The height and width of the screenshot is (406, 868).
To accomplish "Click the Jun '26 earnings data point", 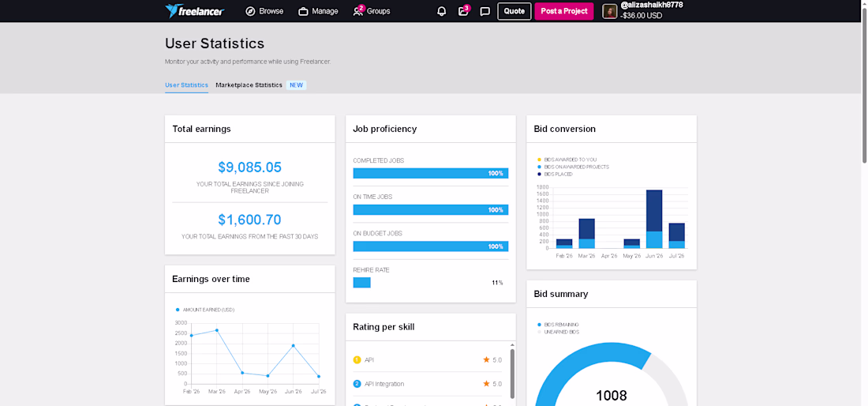I will [293, 346].
